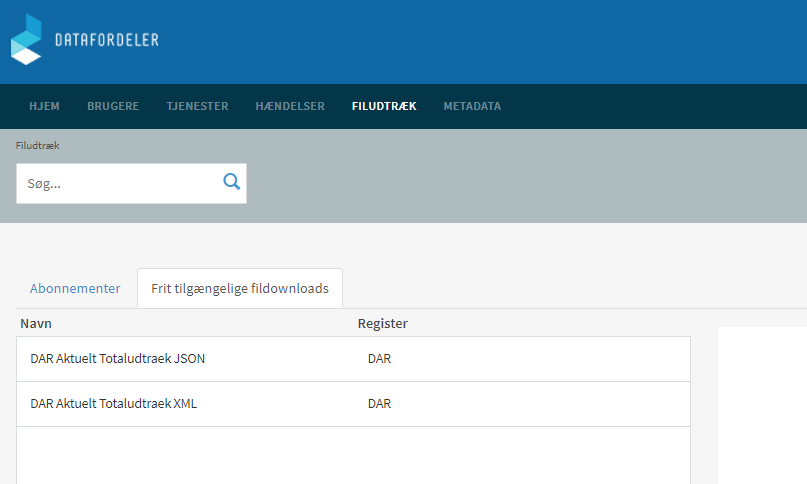807x484 pixels.
Task: Go to the BRUGERE menu
Action: 113,106
